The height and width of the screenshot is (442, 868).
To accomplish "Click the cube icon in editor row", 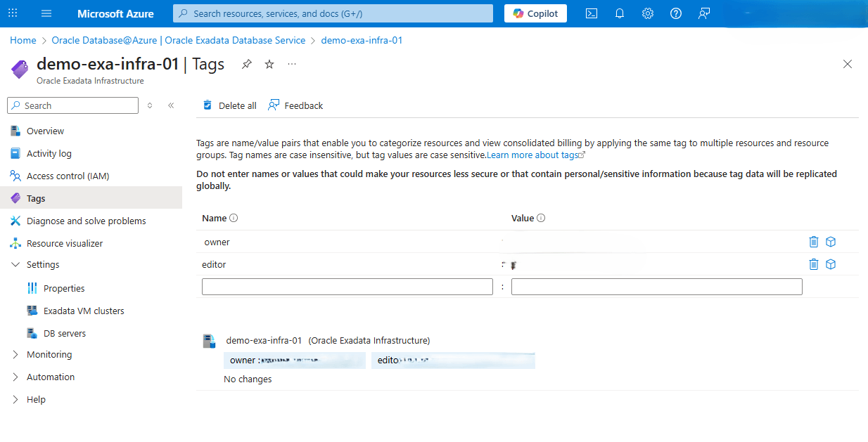I will point(831,264).
